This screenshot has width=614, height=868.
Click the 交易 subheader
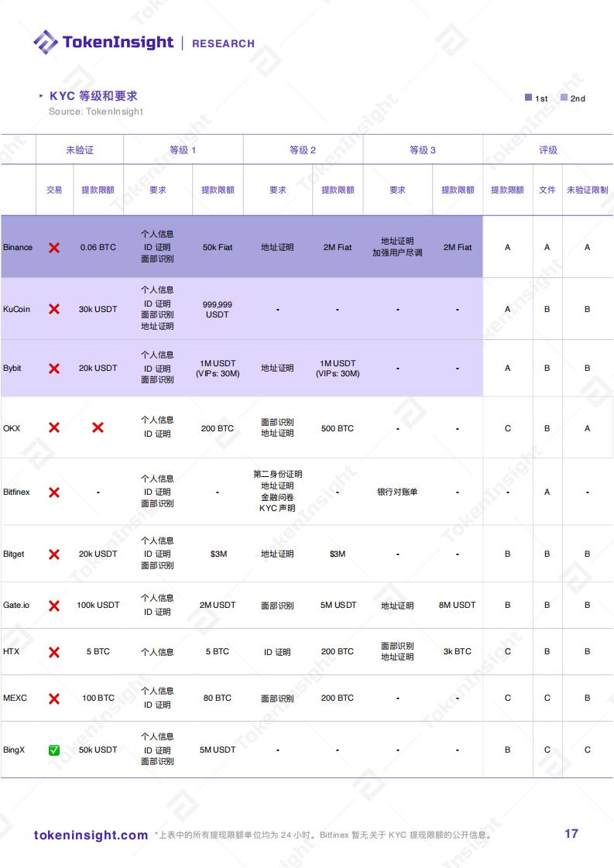coord(54,190)
